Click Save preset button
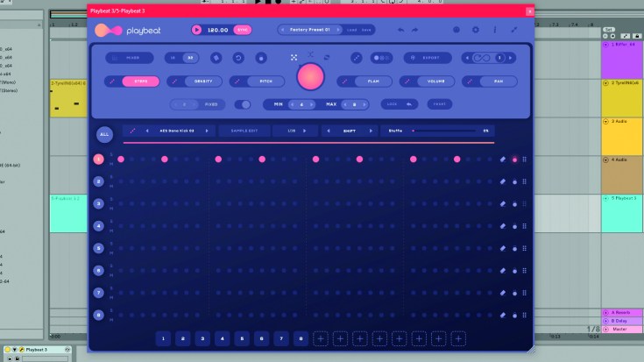 pyautogui.click(x=366, y=30)
